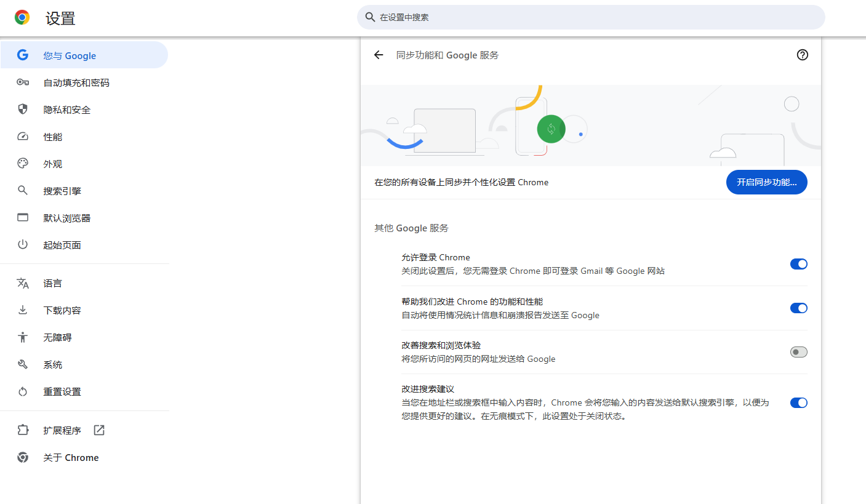Viewport: 866px width, 504px height.
Task: Switch off the 改进搜索建议 toggle
Action: 798,402
